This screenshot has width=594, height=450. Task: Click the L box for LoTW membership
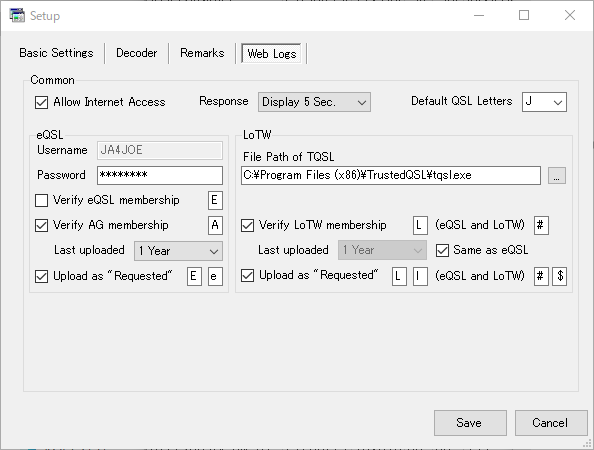pyautogui.click(x=420, y=225)
